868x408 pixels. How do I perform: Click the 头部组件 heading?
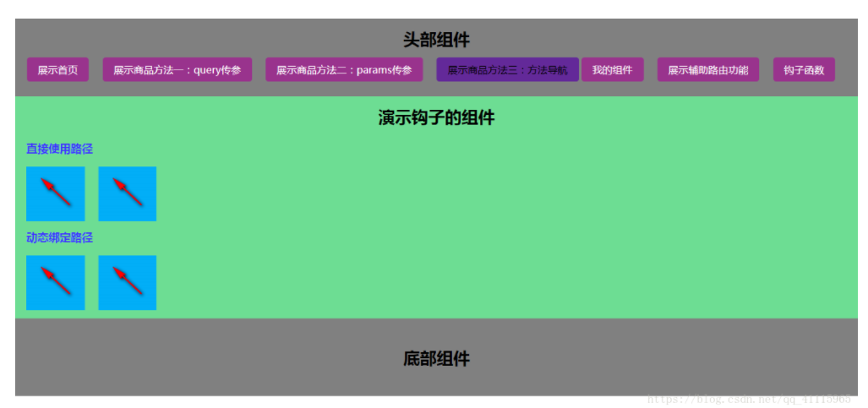(436, 40)
